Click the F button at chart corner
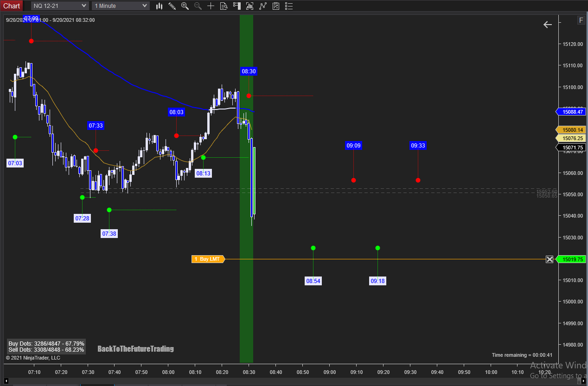The width and height of the screenshot is (588, 386). tap(581, 20)
